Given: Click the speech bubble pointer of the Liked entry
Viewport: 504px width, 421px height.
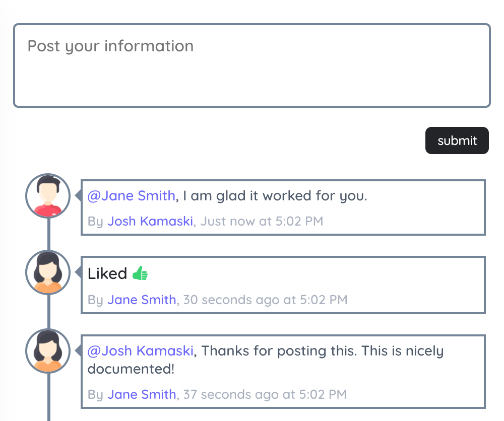Looking at the screenshot, I should [78, 272].
